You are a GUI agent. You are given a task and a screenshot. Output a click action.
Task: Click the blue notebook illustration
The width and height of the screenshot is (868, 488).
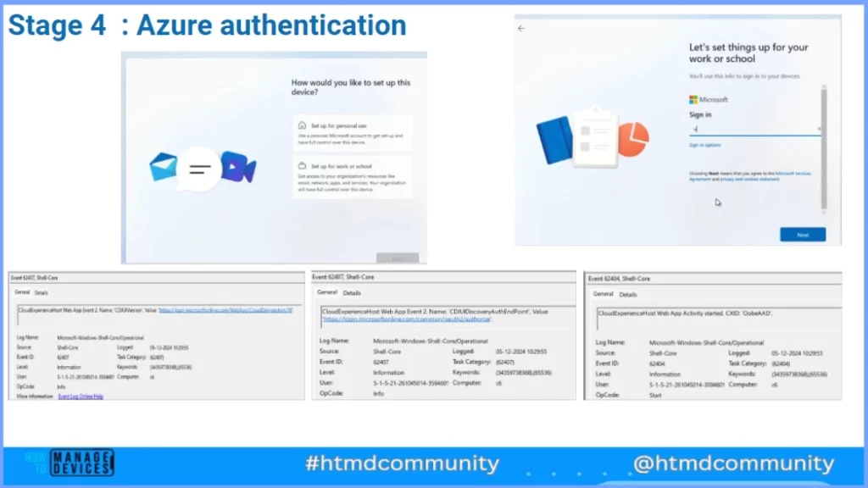tap(554, 140)
